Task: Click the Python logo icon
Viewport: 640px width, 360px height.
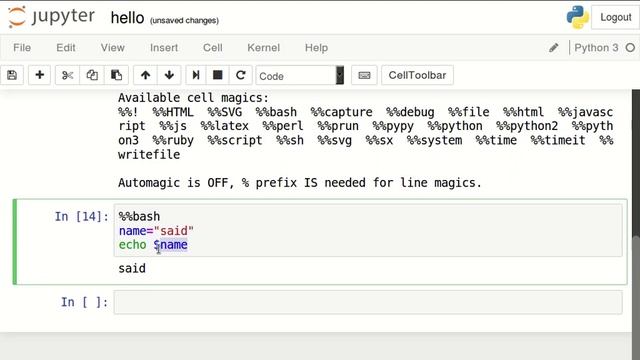Action: [x=577, y=17]
